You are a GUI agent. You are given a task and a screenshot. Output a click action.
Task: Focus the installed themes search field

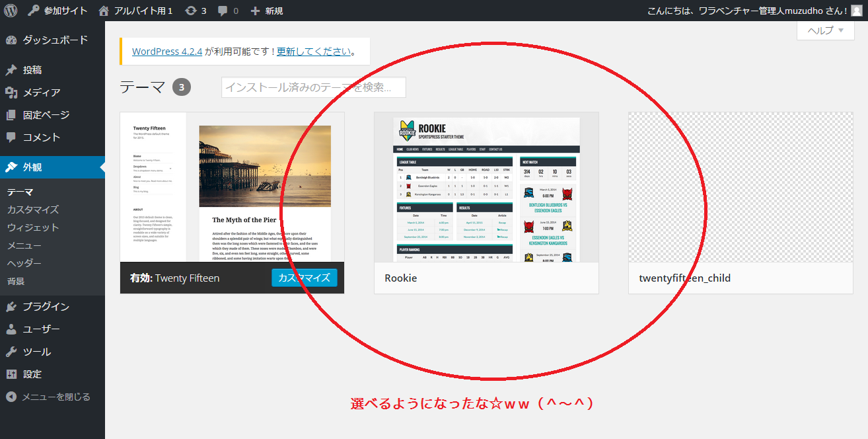(x=314, y=87)
